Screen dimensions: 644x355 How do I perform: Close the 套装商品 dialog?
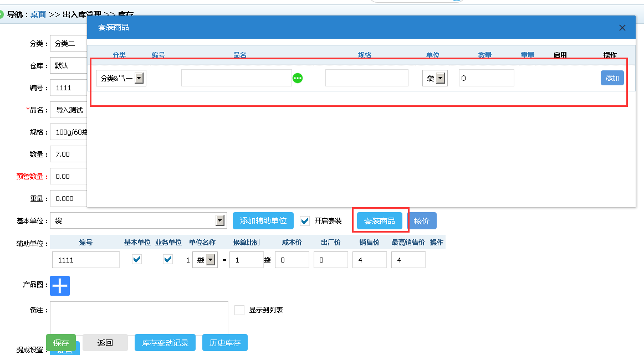point(622,27)
